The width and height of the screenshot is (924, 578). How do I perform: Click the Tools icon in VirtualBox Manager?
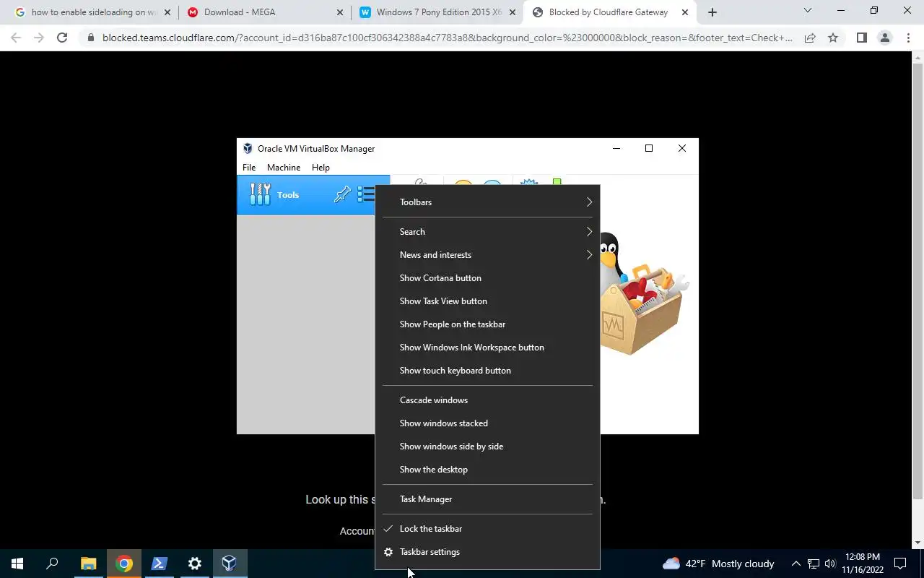point(260,194)
